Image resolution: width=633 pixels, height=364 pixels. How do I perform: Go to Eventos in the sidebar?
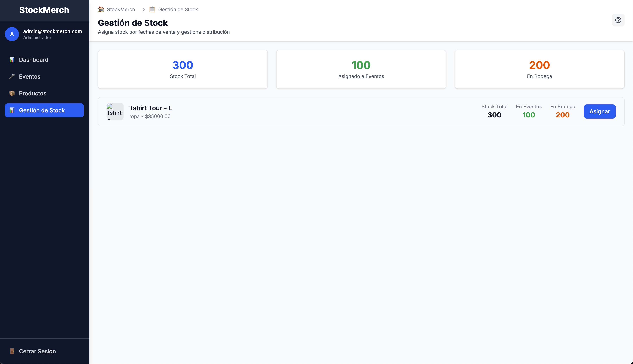44,76
